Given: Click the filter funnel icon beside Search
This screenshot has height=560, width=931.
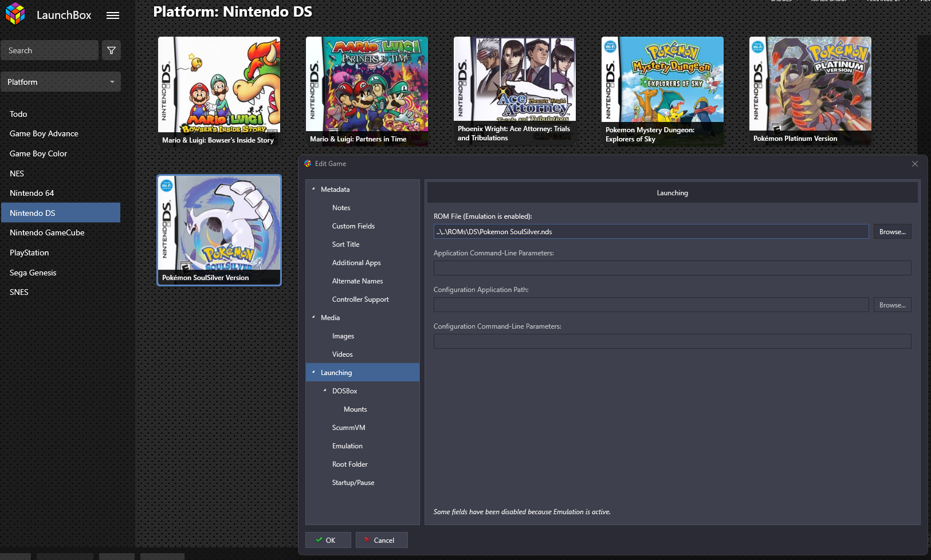Looking at the screenshot, I should (111, 50).
